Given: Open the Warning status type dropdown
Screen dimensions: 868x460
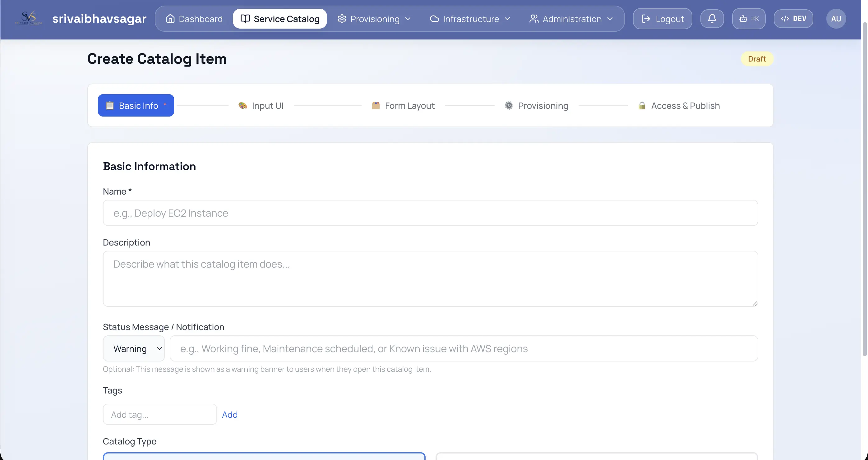Looking at the screenshot, I should coord(134,348).
